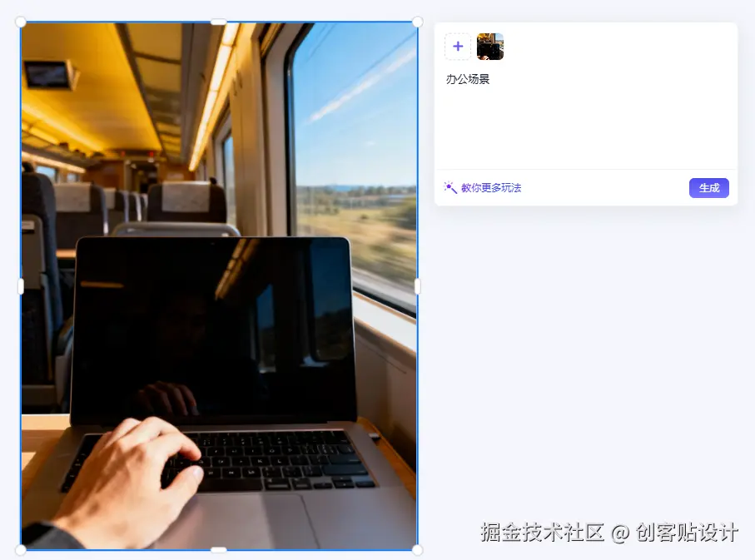This screenshot has width=755, height=560.
Task: Select the uploaded train photo thumbnail
Action: (490, 47)
